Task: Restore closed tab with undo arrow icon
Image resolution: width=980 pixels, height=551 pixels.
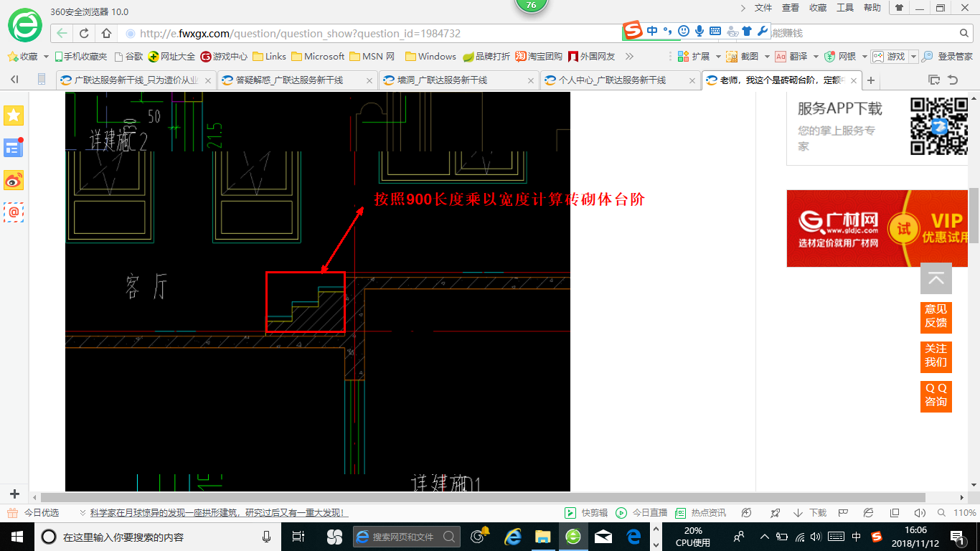Action: [x=953, y=80]
